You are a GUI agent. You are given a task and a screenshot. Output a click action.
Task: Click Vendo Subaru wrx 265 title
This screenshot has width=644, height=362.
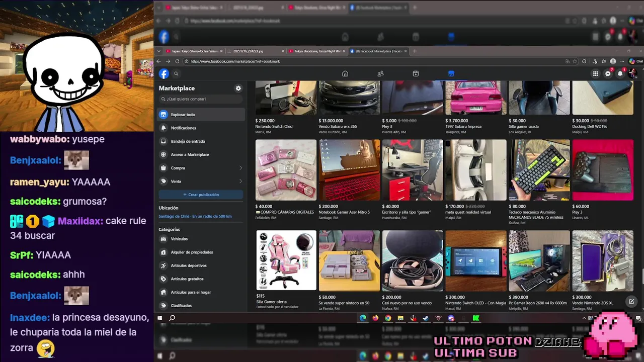338,127
